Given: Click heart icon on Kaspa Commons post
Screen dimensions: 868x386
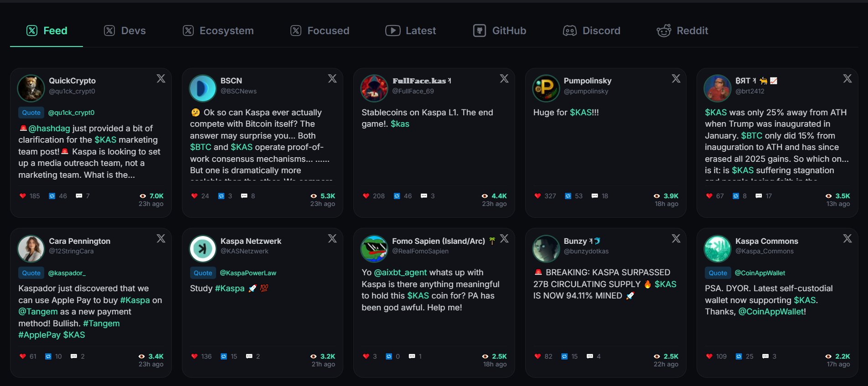Looking at the screenshot, I should click(709, 356).
